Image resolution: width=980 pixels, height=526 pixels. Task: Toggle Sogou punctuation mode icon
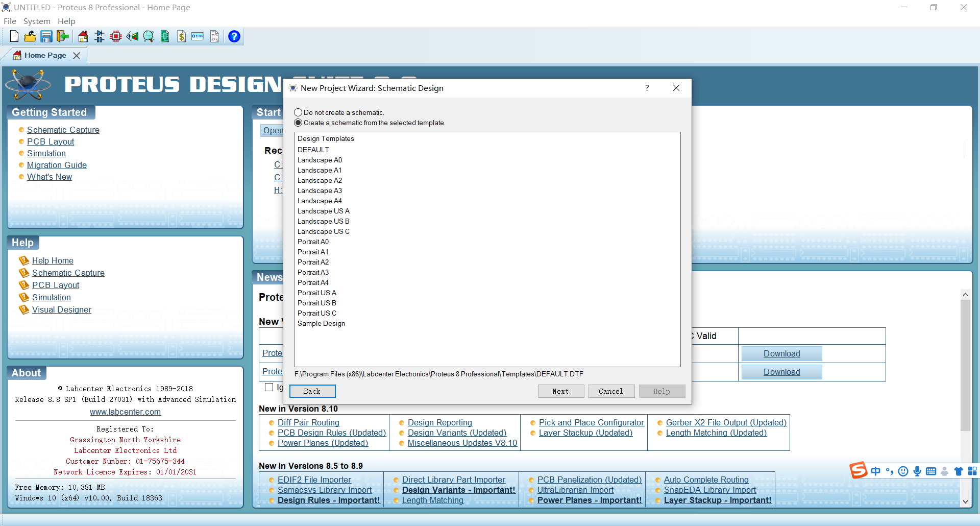(x=890, y=471)
